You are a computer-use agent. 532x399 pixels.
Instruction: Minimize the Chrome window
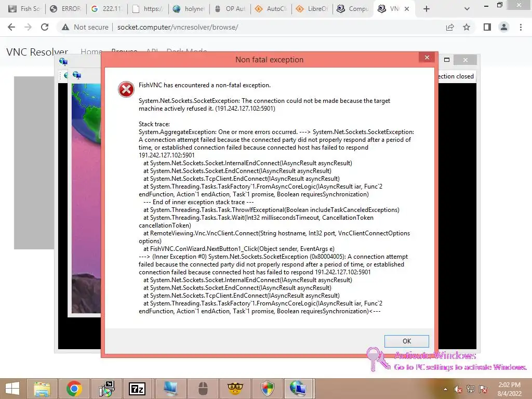point(486,5)
